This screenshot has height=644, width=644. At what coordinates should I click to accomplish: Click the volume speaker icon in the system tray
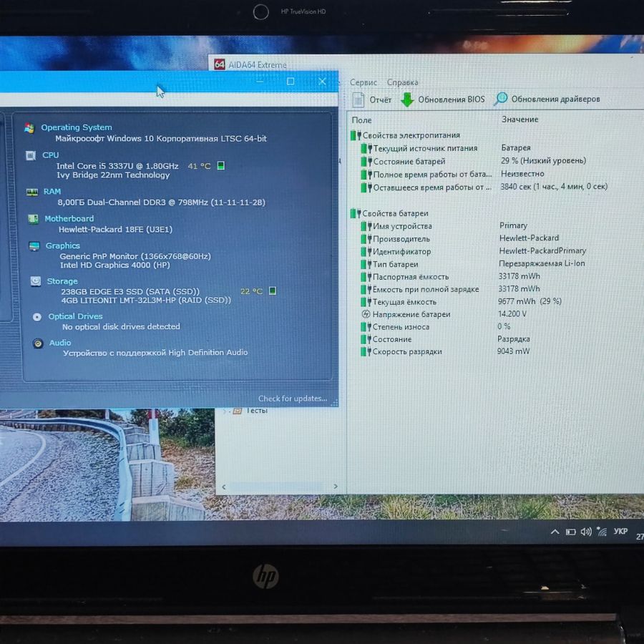click(586, 532)
